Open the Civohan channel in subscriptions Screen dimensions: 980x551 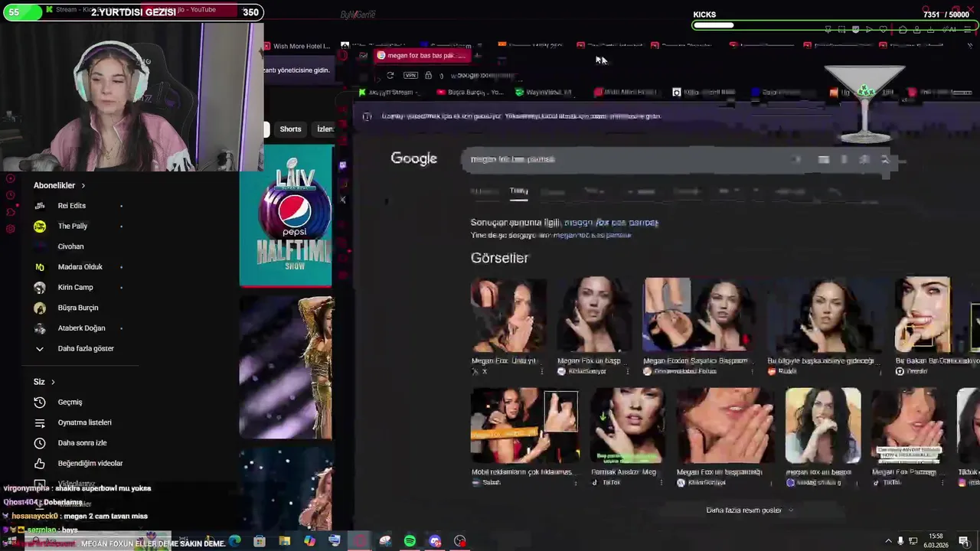tap(70, 246)
